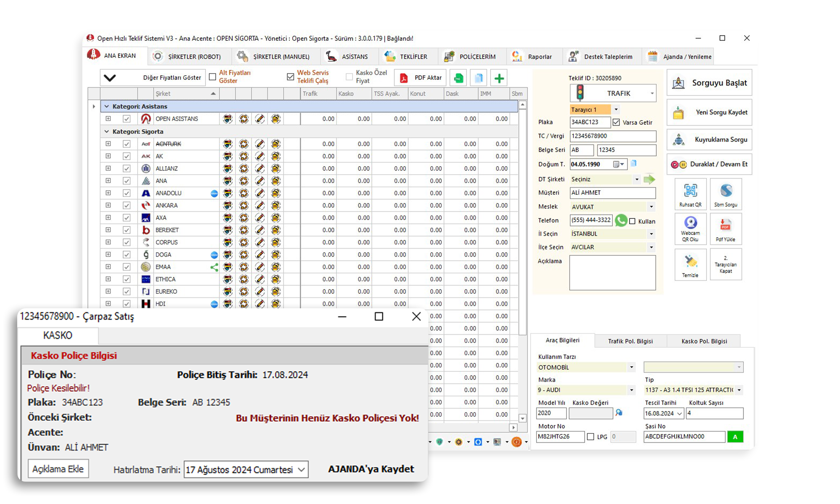The image size is (840, 504).
Task: Click the company list scrollbar down arrow
Action: tap(522, 418)
